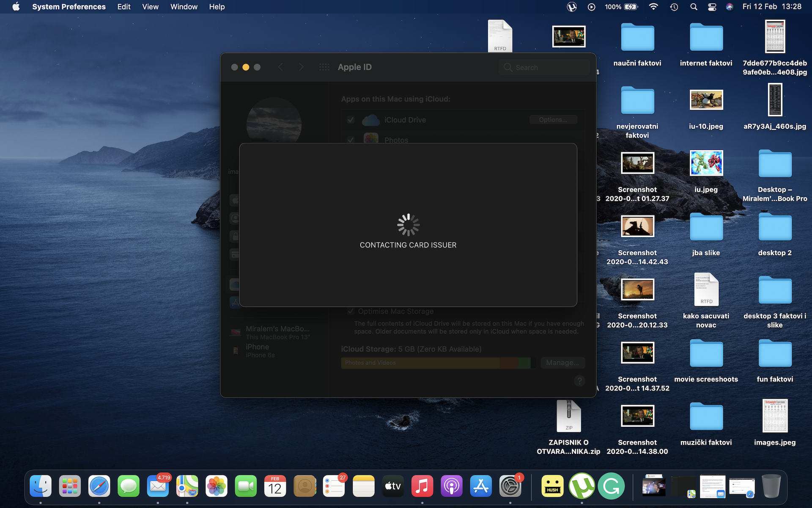
Task: Click the help question mark button
Action: pyautogui.click(x=579, y=381)
